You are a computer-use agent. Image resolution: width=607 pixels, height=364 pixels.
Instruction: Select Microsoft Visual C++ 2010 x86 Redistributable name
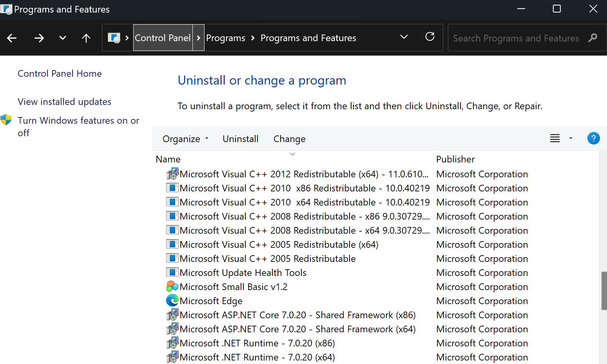pyautogui.click(x=305, y=188)
